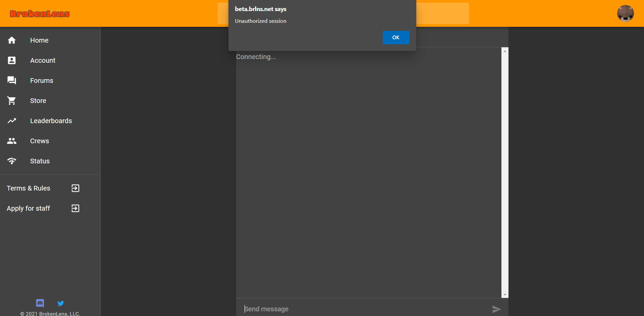Click the BrokenLens logo
644x316 pixels.
40,14
